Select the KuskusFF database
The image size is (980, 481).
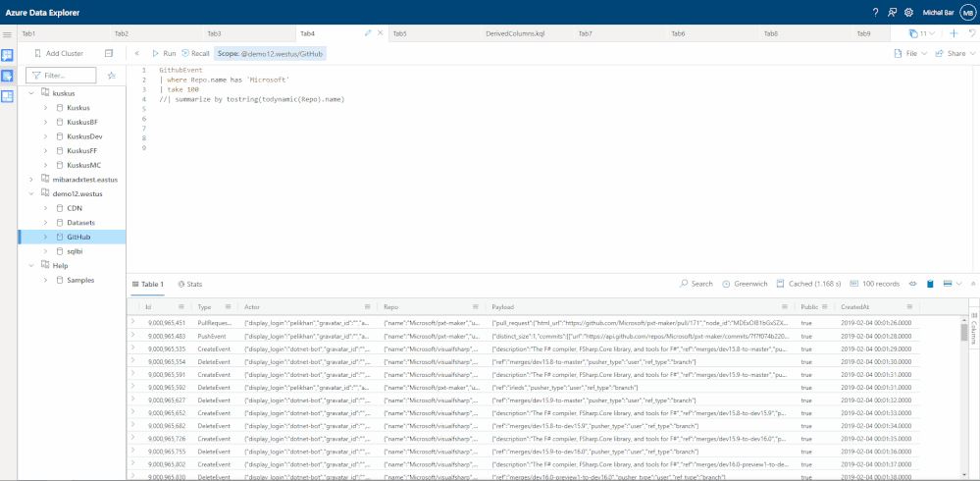(81, 151)
